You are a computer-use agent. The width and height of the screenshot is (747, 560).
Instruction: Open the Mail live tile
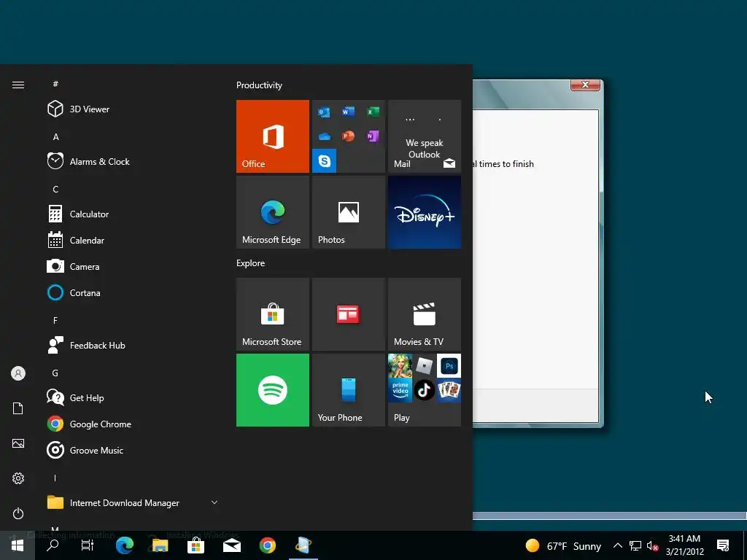[425, 136]
